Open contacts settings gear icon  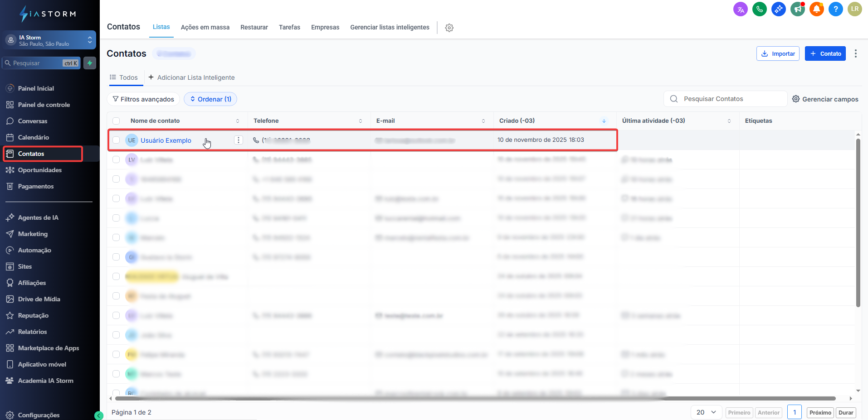[449, 28]
